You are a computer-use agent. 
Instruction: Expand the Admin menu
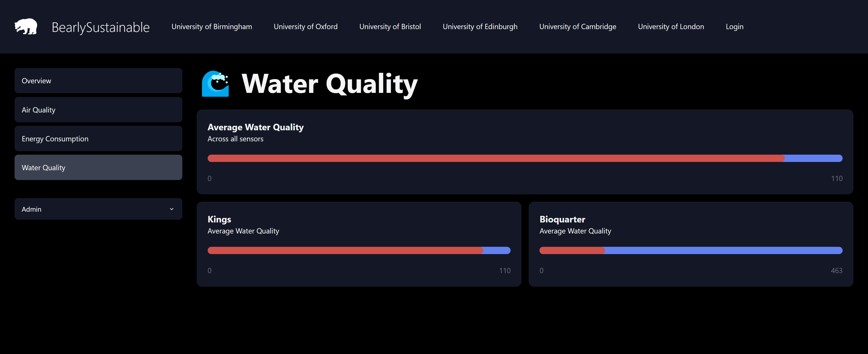[98, 209]
